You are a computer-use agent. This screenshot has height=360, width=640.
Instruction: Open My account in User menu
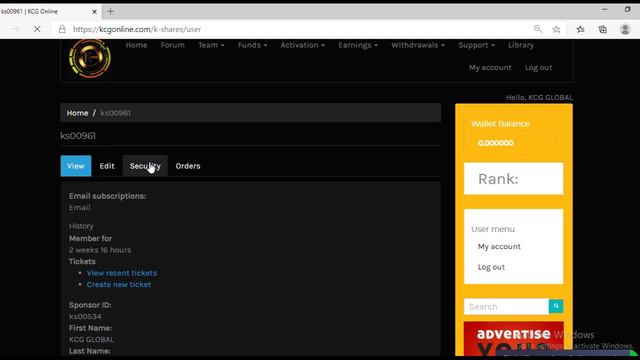pyautogui.click(x=499, y=247)
